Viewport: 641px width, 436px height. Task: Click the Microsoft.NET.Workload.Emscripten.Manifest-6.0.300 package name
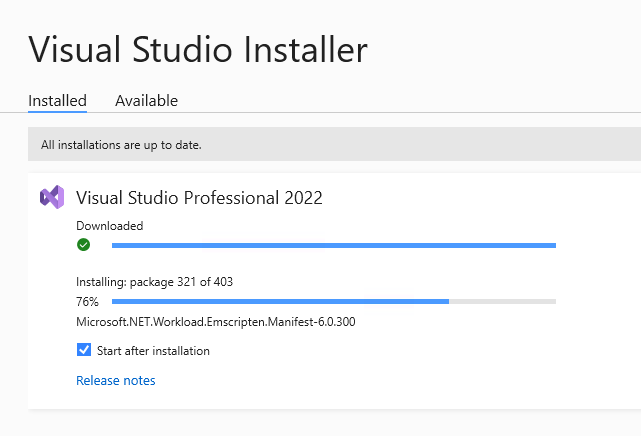pos(216,322)
